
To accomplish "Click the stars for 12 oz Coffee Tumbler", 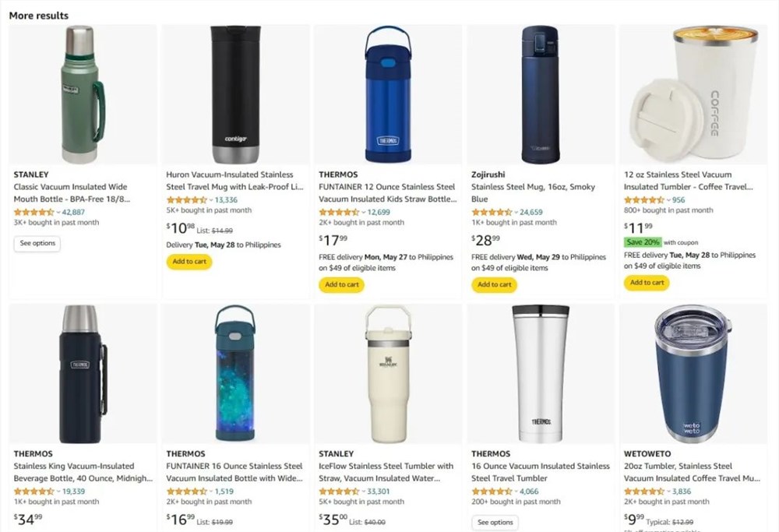I will [x=644, y=199].
